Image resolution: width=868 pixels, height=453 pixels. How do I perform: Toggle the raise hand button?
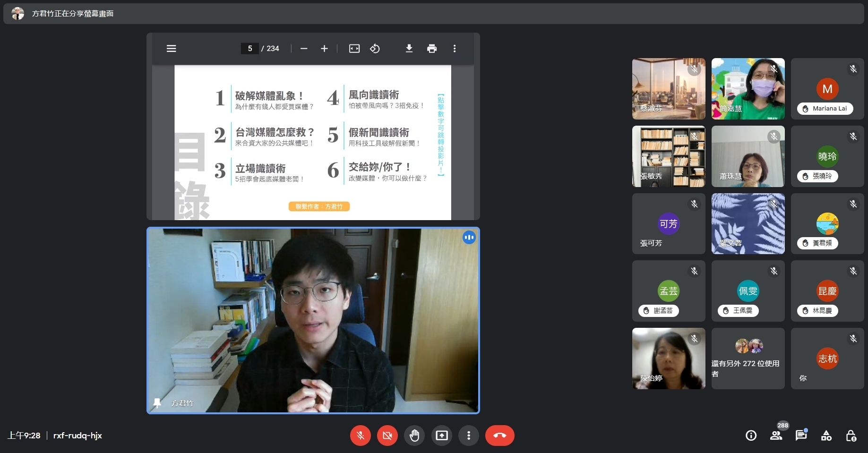[414, 436]
